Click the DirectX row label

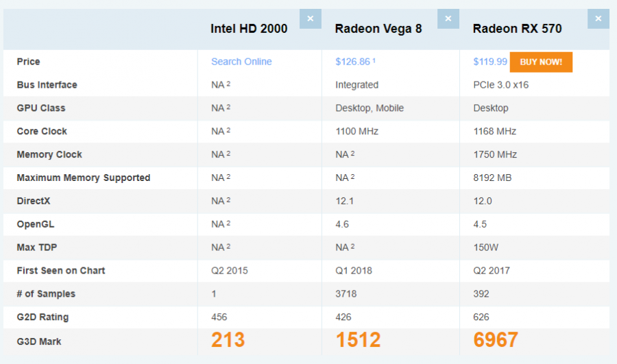pyautogui.click(x=34, y=201)
